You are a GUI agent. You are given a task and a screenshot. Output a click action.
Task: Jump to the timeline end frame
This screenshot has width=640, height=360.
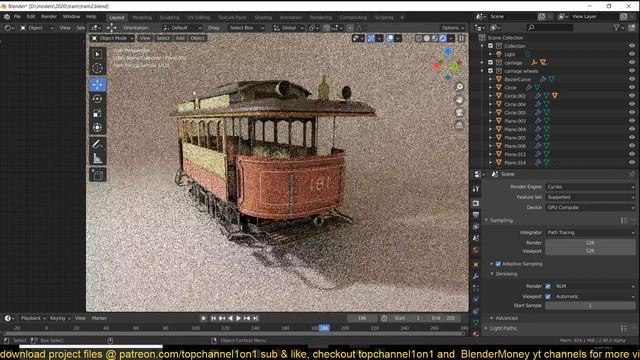click(x=256, y=318)
